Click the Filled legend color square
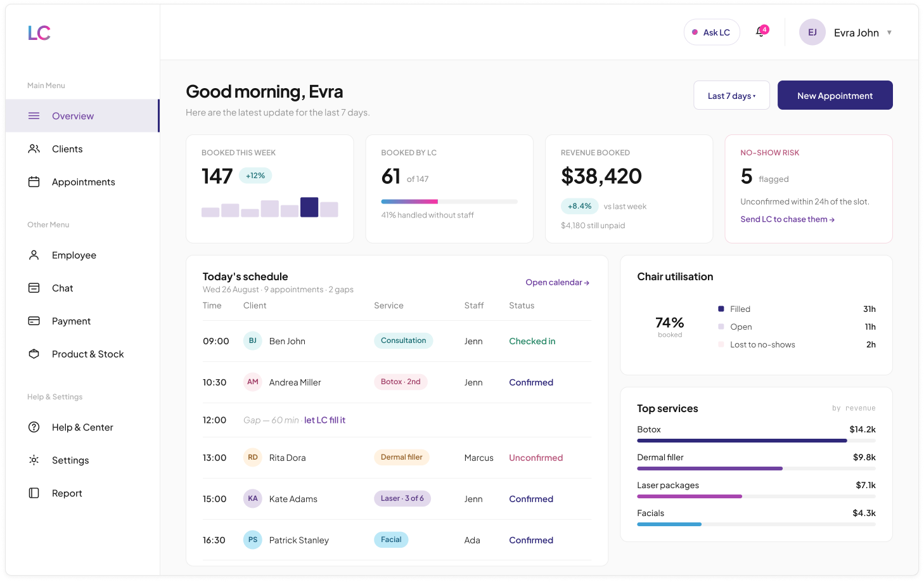The image size is (924, 582). 721,309
